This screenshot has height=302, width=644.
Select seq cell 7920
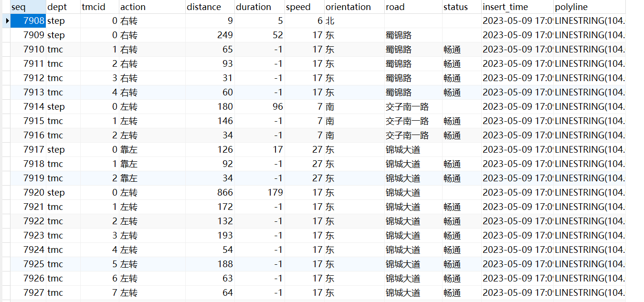coord(28,193)
